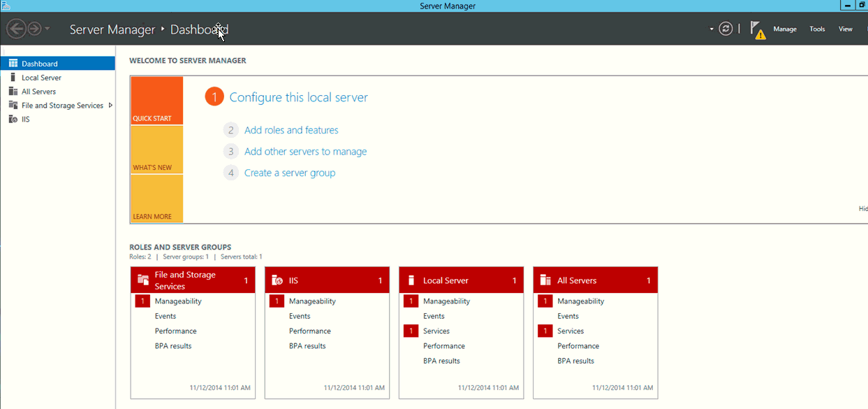The height and width of the screenshot is (409, 868).
Task: Open Performance in the Local Server tile
Action: [444, 346]
